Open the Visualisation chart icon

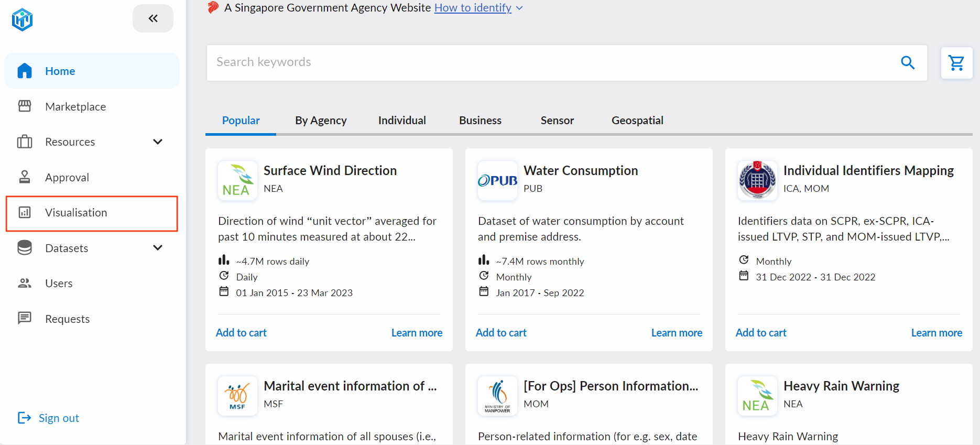(25, 212)
